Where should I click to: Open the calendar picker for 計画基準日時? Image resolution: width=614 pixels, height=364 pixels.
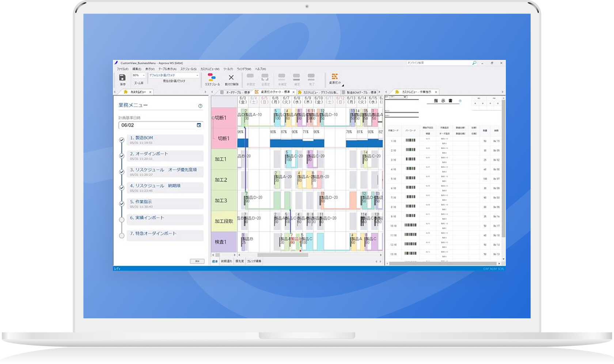(x=199, y=125)
